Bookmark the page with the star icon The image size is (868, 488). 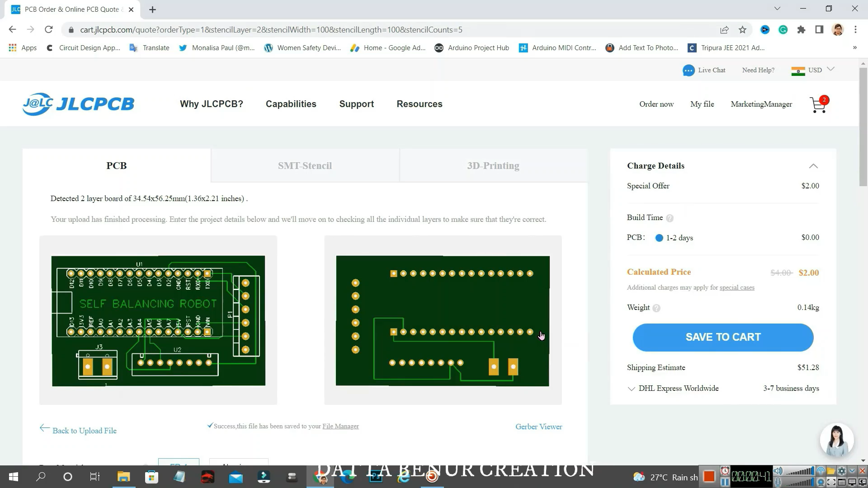pos(742,29)
